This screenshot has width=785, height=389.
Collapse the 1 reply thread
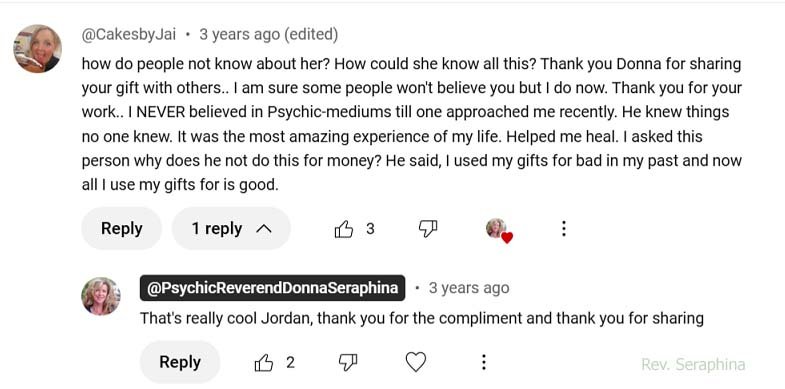[231, 229]
